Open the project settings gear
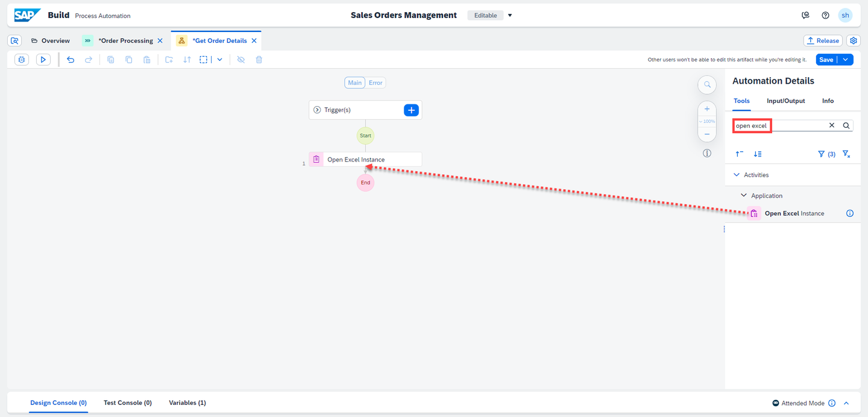The image size is (868, 417). pyautogui.click(x=854, y=40)
